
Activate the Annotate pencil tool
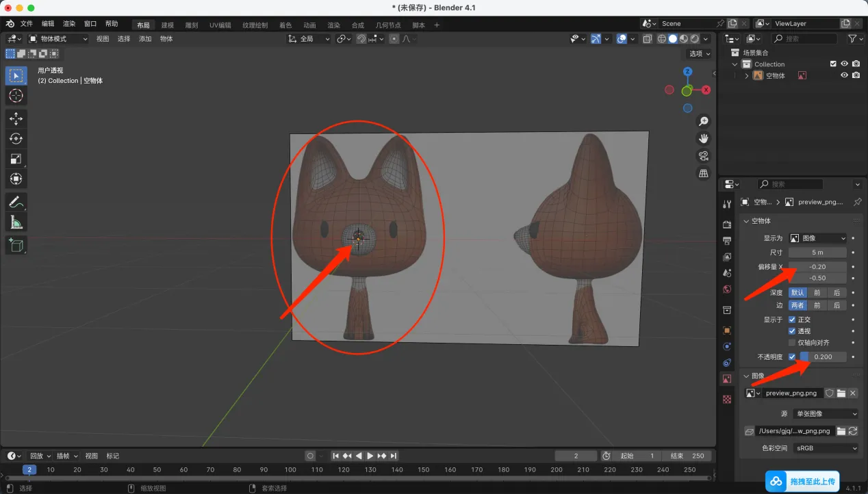[16, 202]
